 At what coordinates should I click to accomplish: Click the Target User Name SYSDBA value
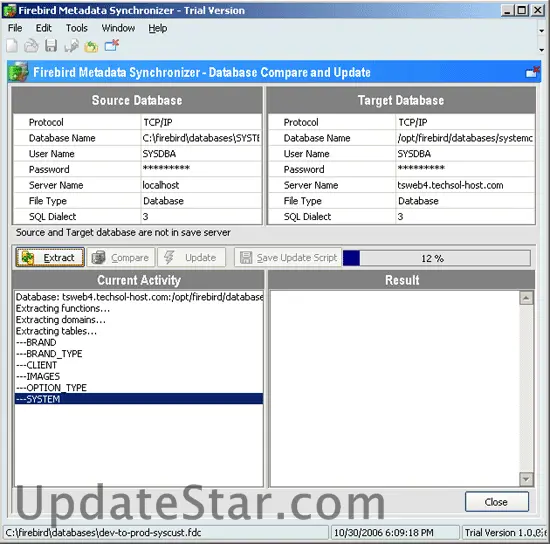(x=465, y=154)
